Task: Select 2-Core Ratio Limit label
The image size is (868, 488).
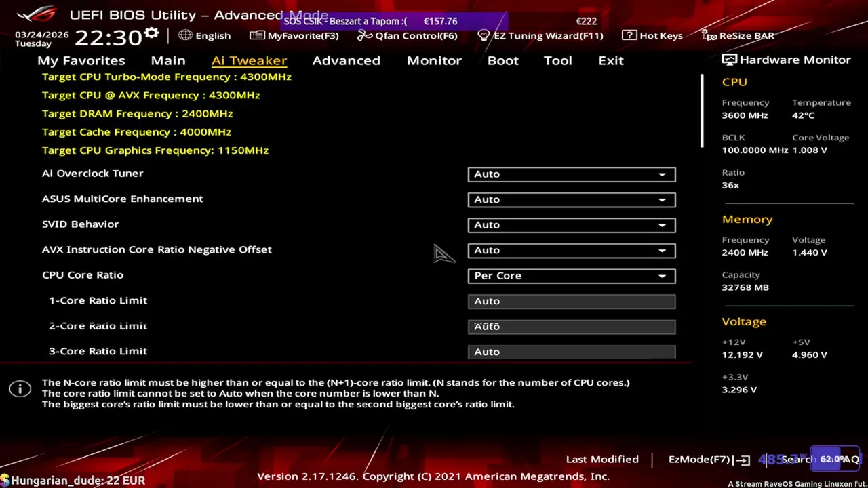Action: [x=98, y=326]
